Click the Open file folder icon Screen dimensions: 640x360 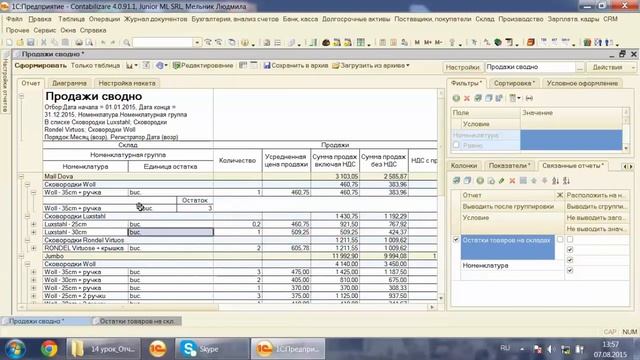pos(20,42)
